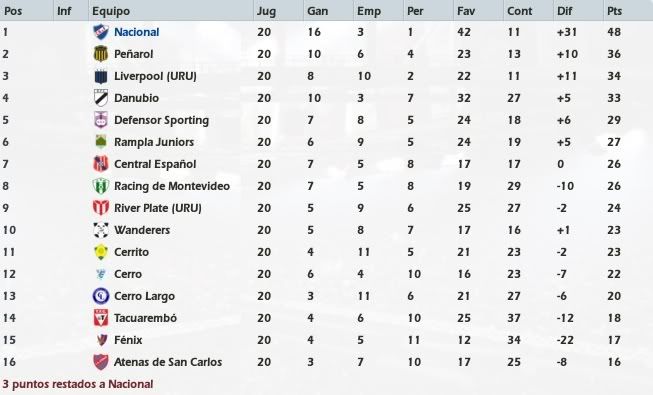Click the Fénix team name
The width and height of the screenshot is (653, 395).
[x=128, y=340]
